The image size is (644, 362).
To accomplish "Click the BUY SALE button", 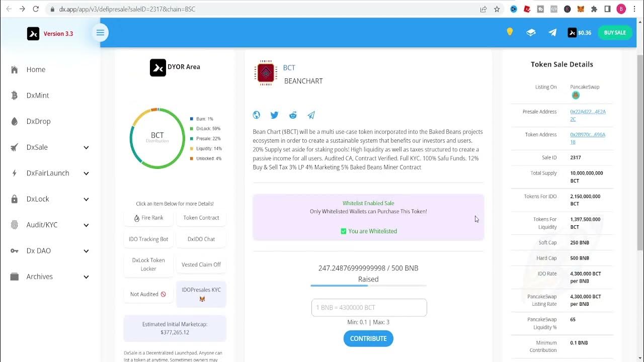I will click(x=615, y=33).
